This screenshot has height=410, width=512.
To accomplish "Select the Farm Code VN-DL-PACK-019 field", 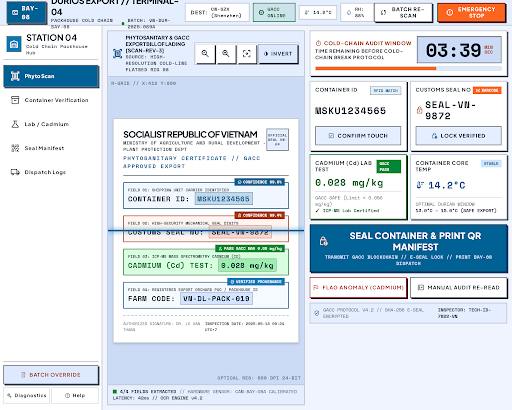I will tap(216, 299).
